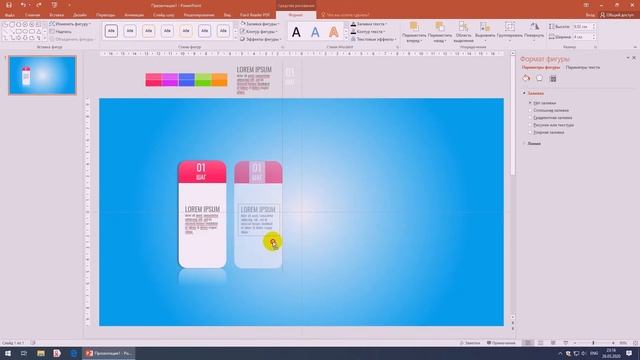
Task: Switch to the Дизайн tab
Action: [80, 15]
